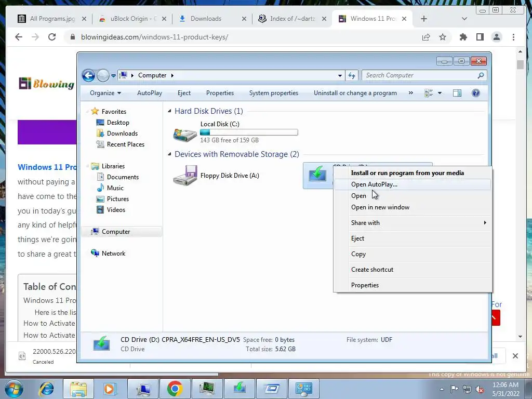Image resolution: width=532 pixels, height=399 pixels.
Task: Click the blue Help icon in Explorer
Action: tap(476, 93)
